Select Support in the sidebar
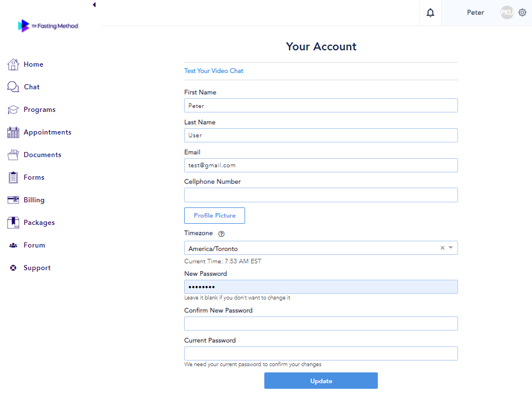The image size is (532, 408). (x=37, y=268)
